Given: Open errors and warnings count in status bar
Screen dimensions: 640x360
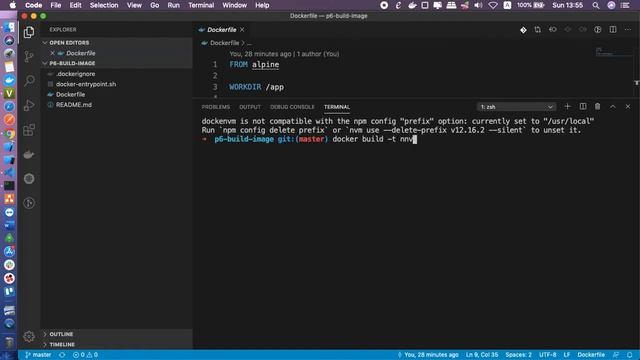Looking at the screenshot, I should [85, 355].
